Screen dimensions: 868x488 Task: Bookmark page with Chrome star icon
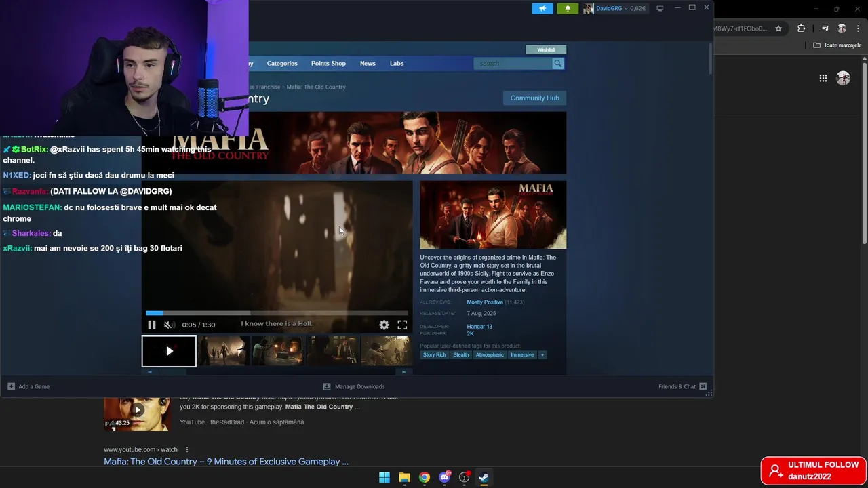(x=778, y=28)
